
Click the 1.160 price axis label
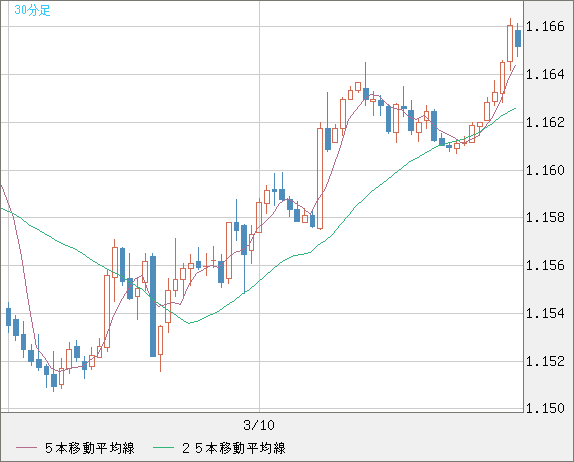pyautogui.click(x=545, y=170)
